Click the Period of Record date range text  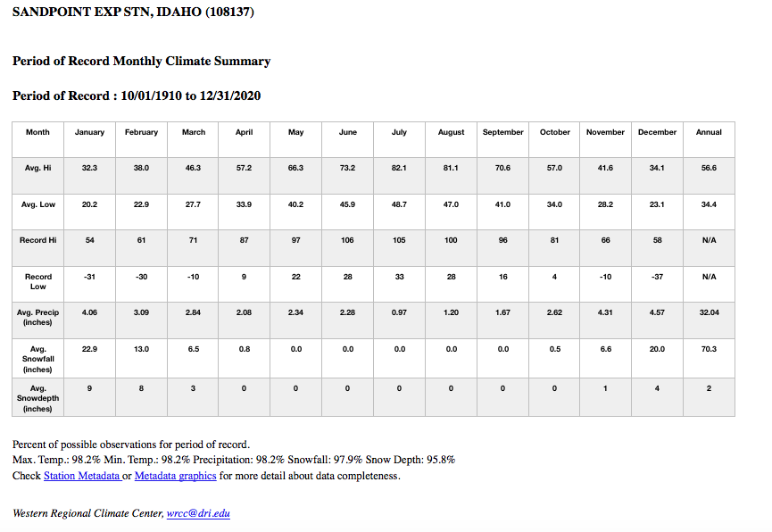click(137, 96)
